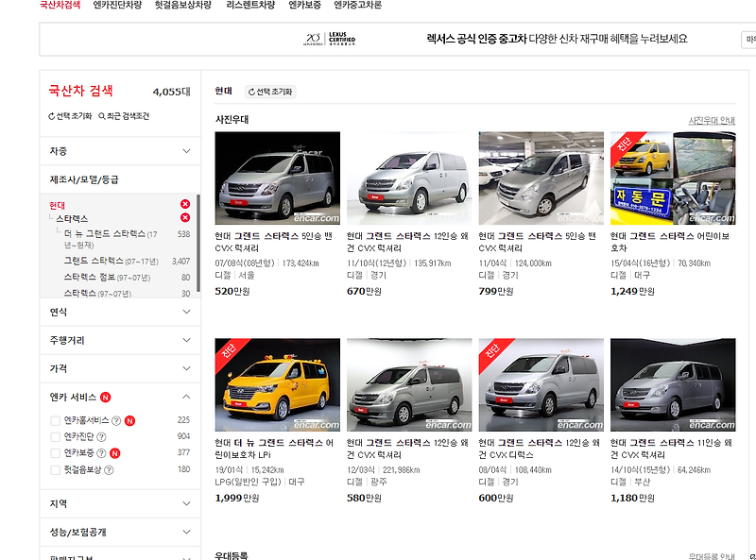Select 그랜드 스타렉스 (07~17년) model
The image size is (756, 560).
pos(111,262)
